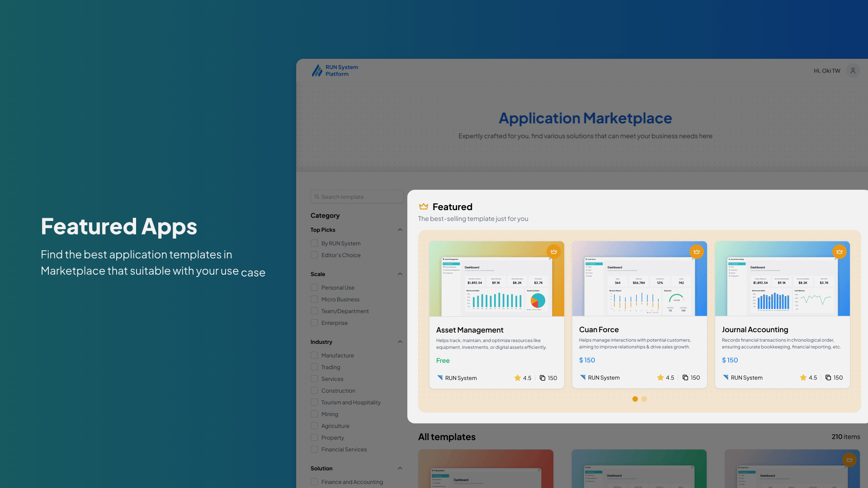This screenshot has height=488, width=868.
Task: Select the first featured carousel dot
Action: 635,399
